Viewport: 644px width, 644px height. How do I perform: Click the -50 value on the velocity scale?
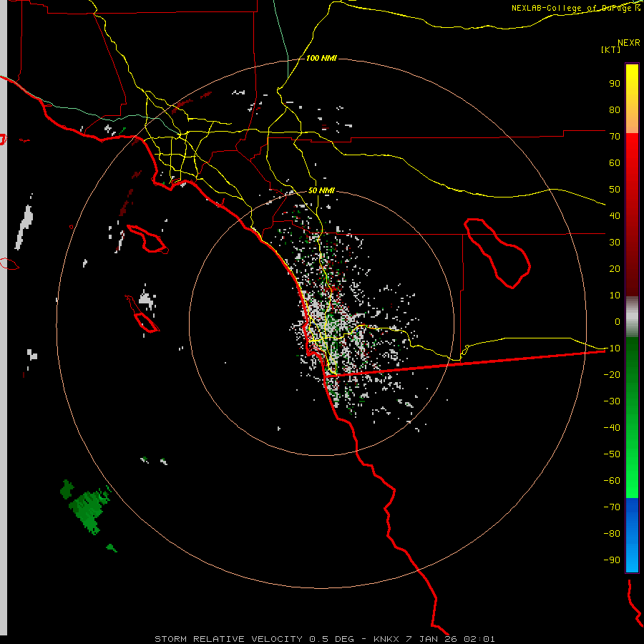click(612, 454)
